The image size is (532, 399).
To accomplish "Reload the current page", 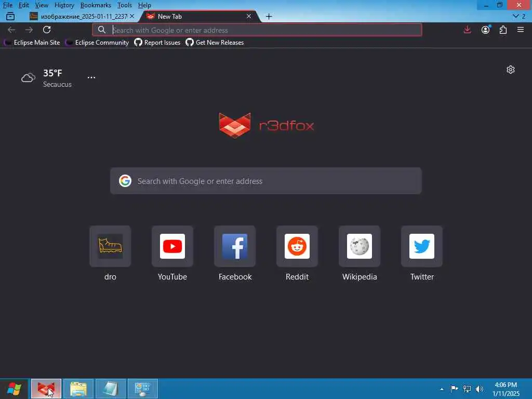I will click(47, 30).
